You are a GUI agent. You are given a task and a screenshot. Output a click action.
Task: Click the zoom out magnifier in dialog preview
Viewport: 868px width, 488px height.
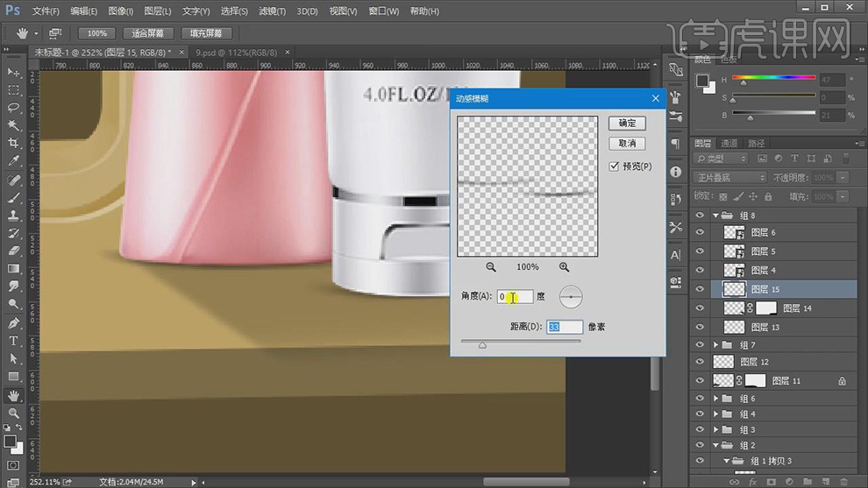point(491,267)
